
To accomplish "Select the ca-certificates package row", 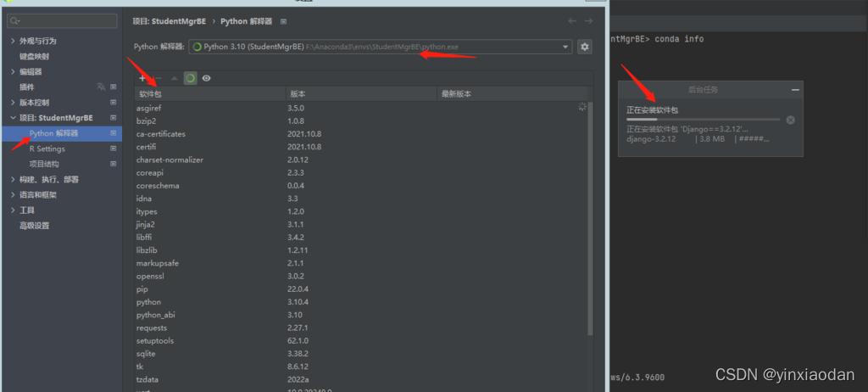I will point(361,133).
